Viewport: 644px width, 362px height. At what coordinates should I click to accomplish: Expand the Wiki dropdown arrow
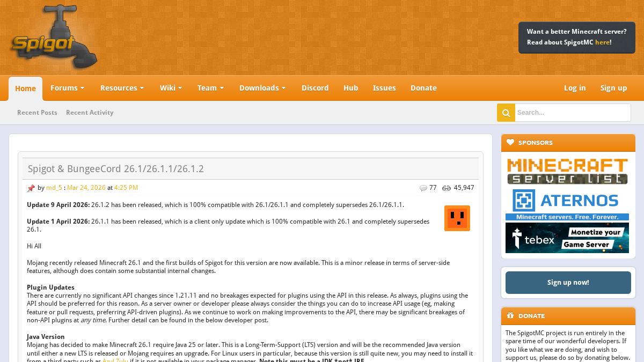180,88
